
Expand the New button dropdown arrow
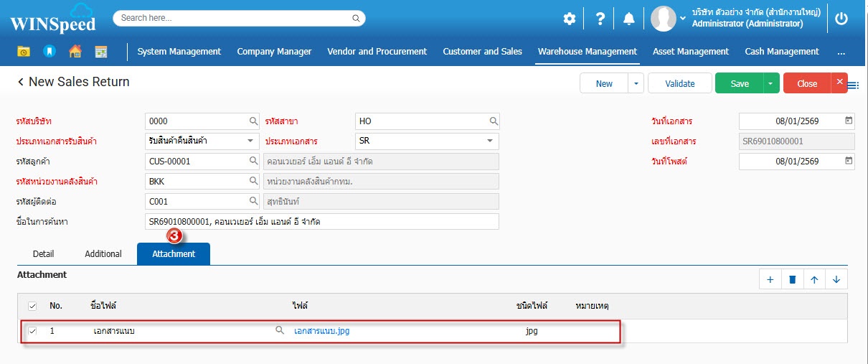pyautogui.click(x=636, y=84)
